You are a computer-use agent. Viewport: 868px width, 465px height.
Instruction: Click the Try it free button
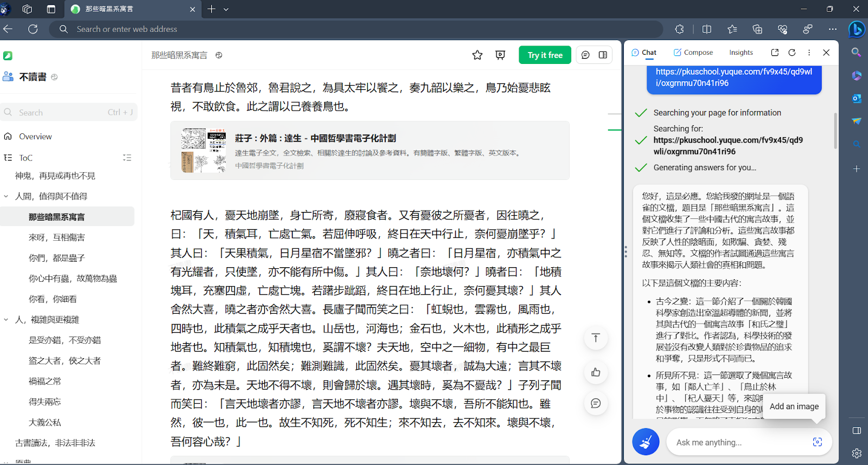[x=545, y=55]
